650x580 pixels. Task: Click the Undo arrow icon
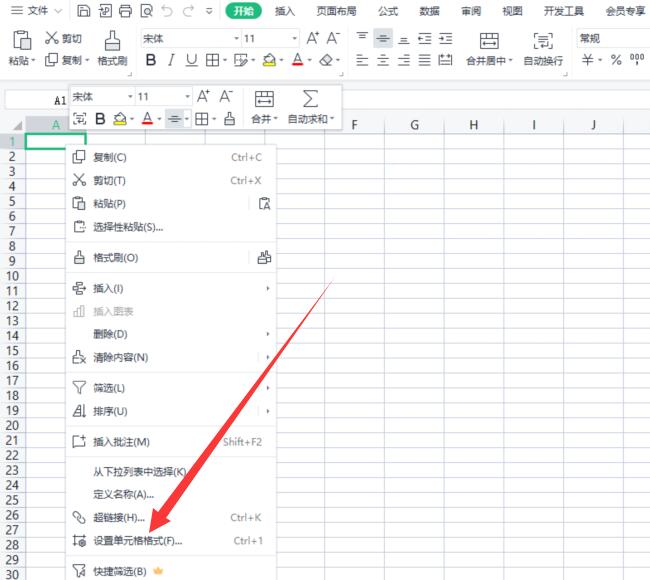(167, 11)
